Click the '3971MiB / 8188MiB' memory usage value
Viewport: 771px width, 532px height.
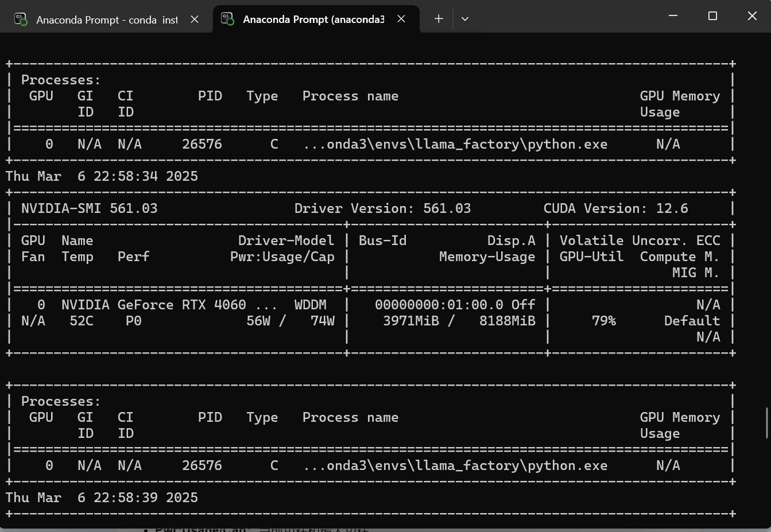click(459, 321)
